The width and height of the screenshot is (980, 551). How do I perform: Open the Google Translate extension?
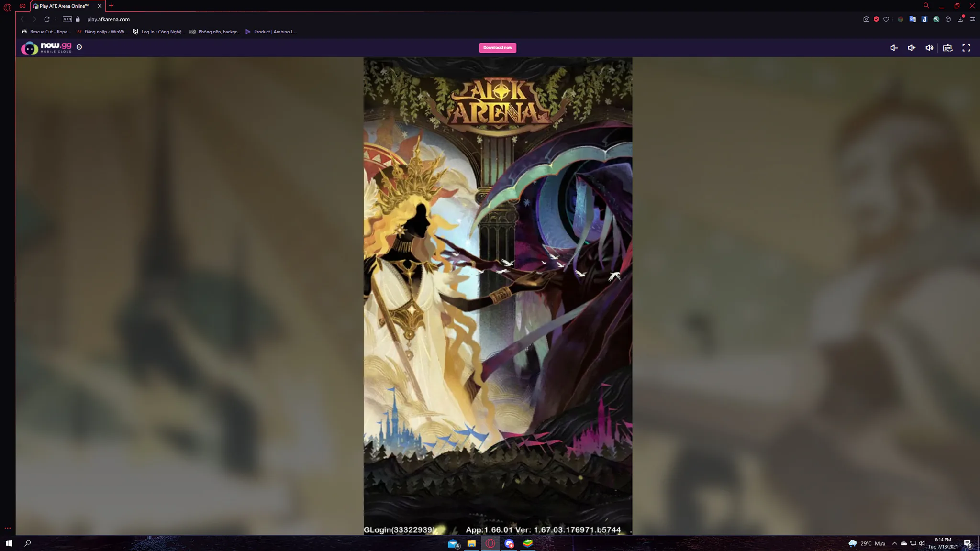point(913,19)
